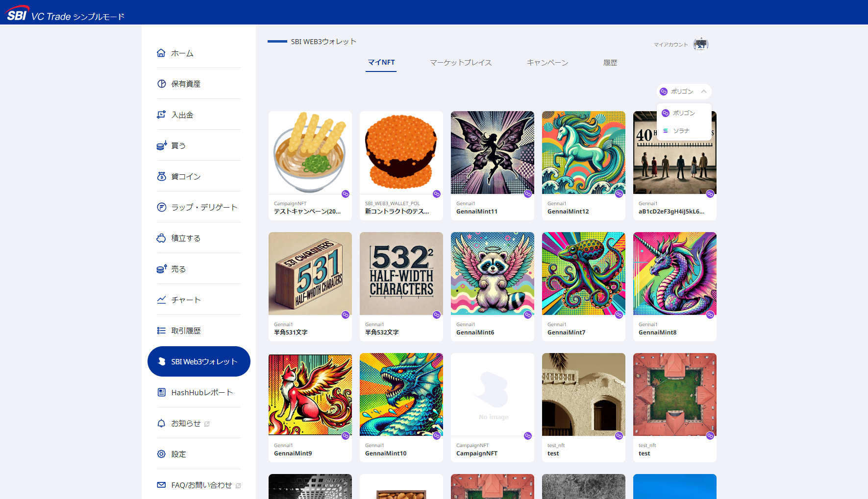Image resolution: width=868 pixels, height=499 pixels.
Task: Open the GennaiMint7 octopus thumbnail
Action: point(584,273)
